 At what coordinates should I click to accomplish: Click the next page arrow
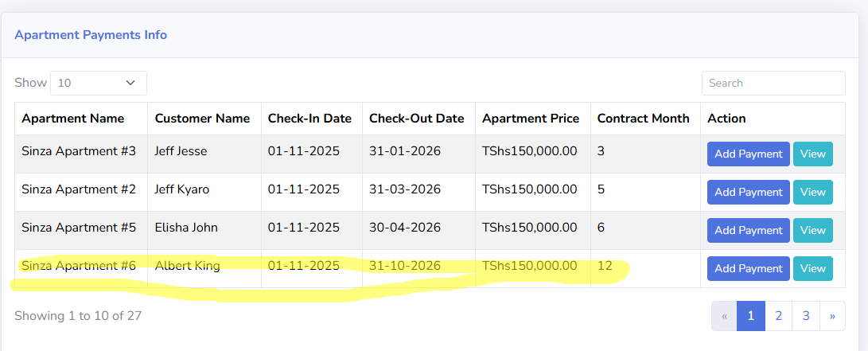pos(832,316)
